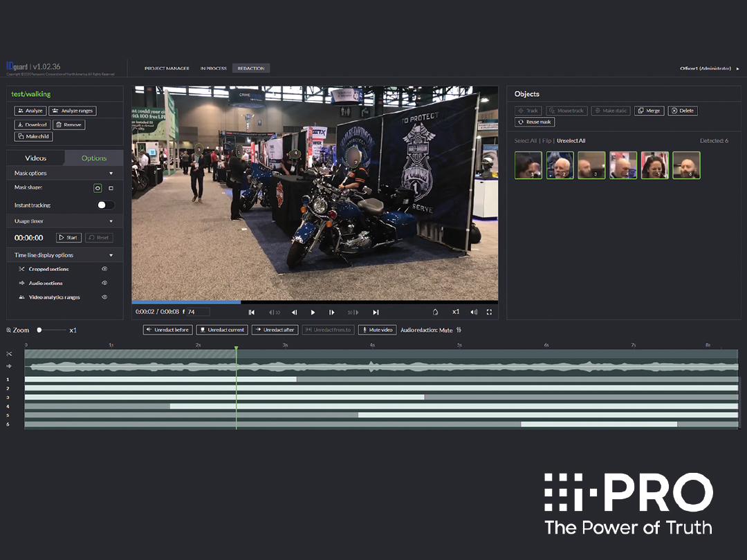Viewport: 747px width, 560px height.
Task: Select the rectangle mask shape
Action: click(111, 188)
